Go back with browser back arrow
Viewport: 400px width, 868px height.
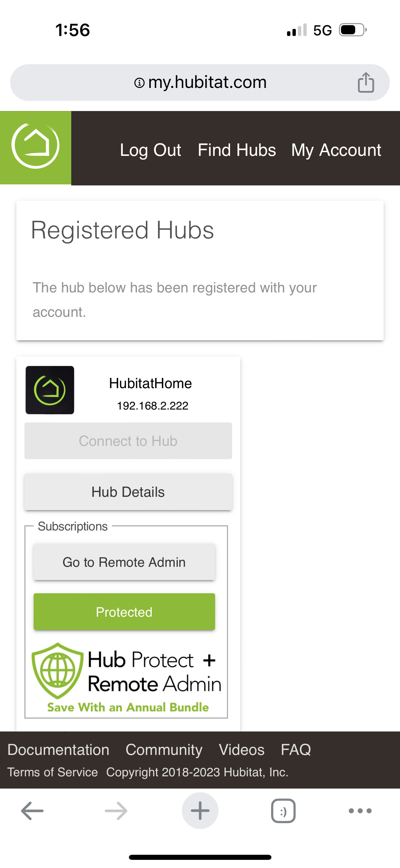tap(32, 811)
